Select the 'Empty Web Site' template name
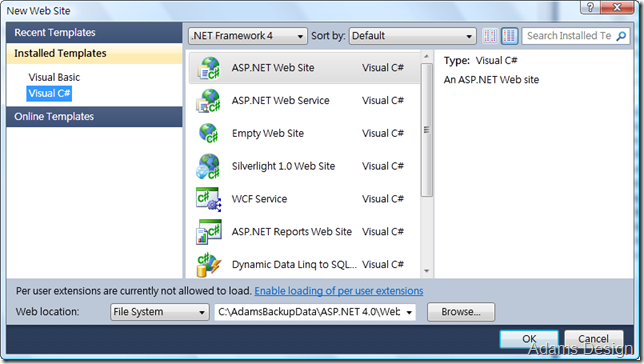This screenshot has width=644, height=364. coord(268,134)
